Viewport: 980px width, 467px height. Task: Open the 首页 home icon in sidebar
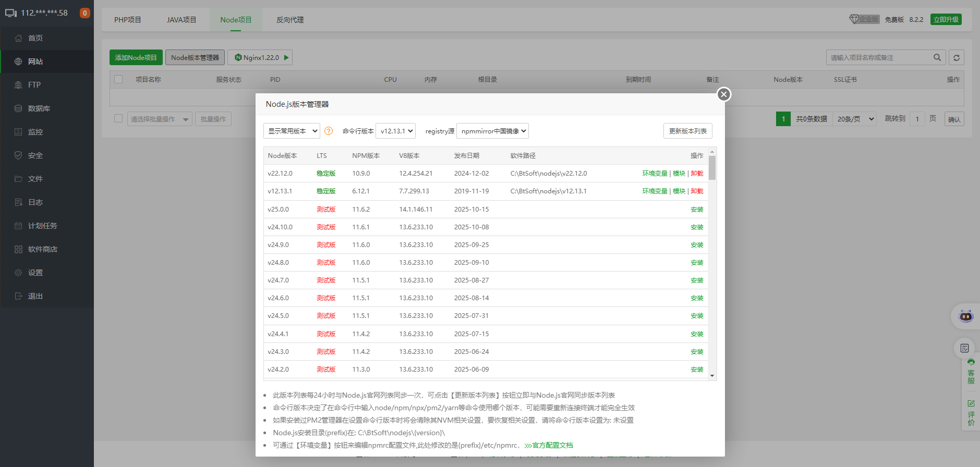click(x=19, y=38)
